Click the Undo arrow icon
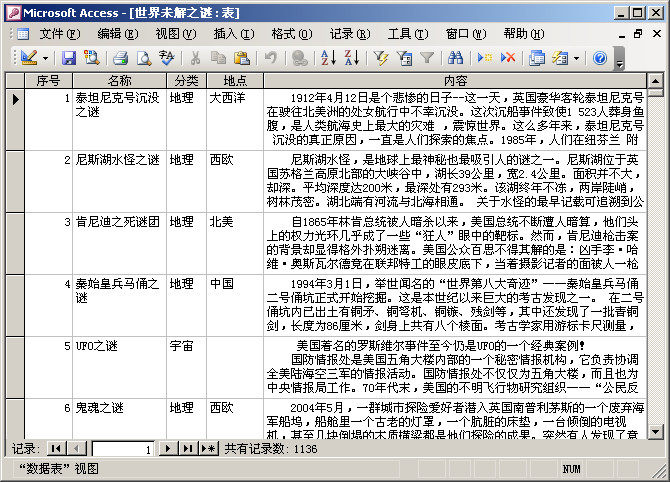This screenshot has height=482, width=670. click(x=270, y=58)
